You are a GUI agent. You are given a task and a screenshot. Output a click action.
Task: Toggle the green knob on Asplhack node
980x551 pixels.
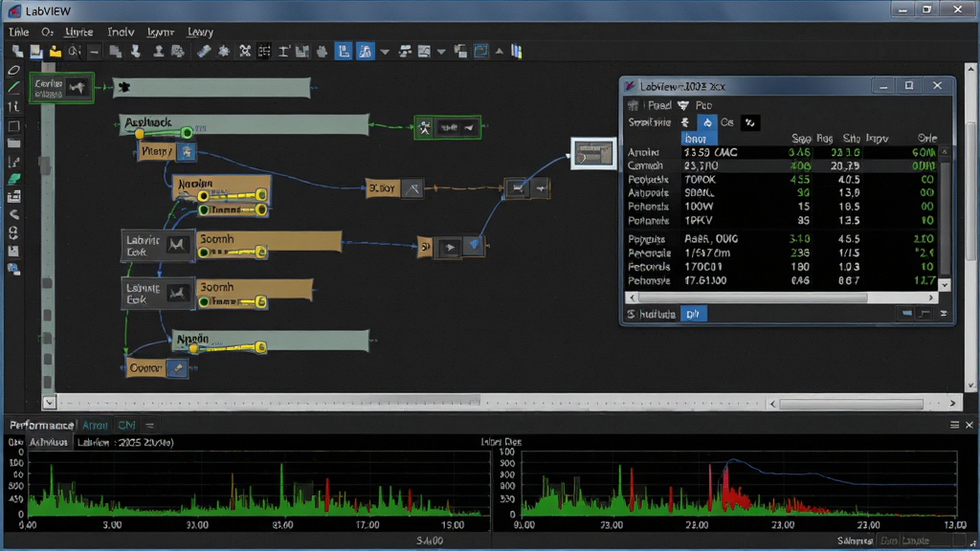pyautogui.click(x=187, y=132)
